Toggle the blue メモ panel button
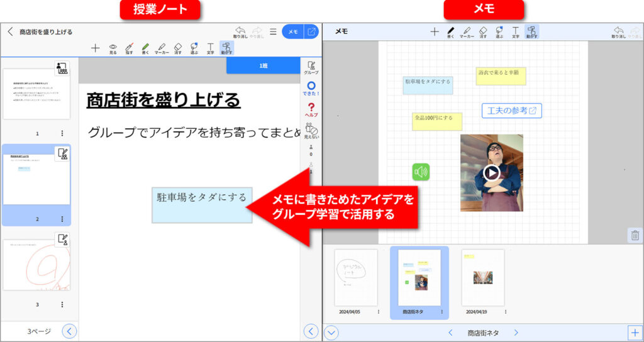Viewport: 644px width, 342px height. tap(293, 31)
